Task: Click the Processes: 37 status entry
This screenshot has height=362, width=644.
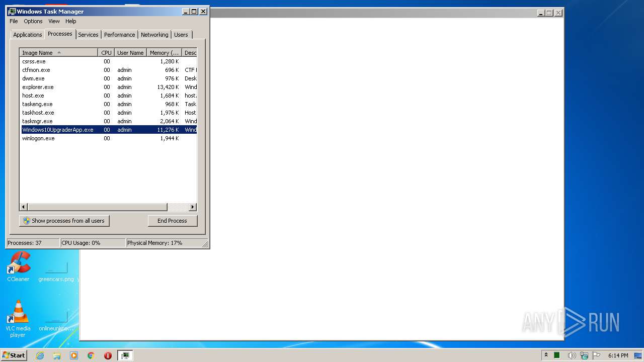Action: (x=33, y=243)
